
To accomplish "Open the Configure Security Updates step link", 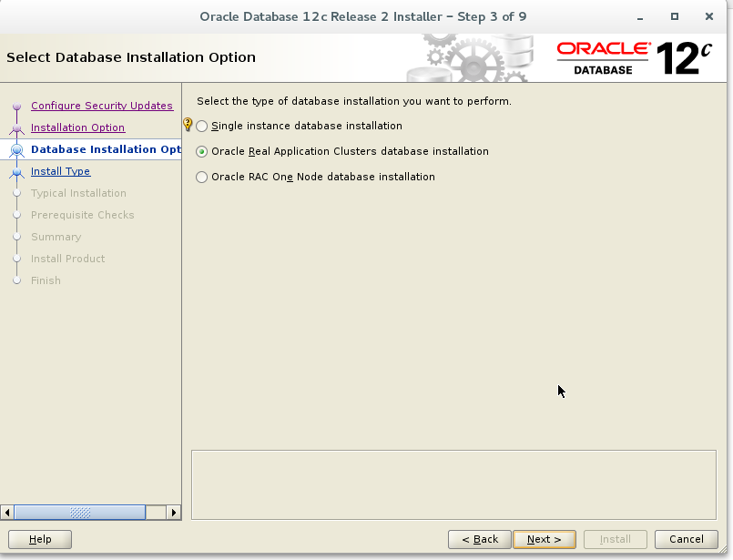I will (x=102, y=106).
